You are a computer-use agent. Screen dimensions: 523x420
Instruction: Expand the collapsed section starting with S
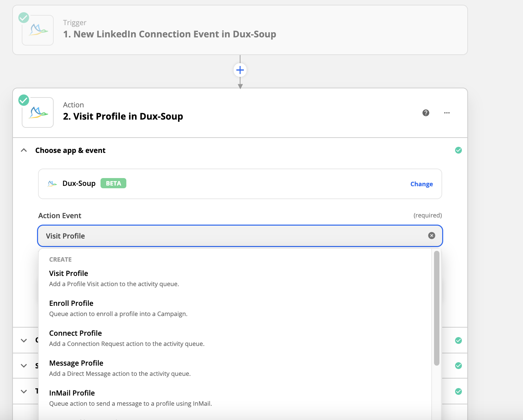pyautogui.click(x=24, y=366)
